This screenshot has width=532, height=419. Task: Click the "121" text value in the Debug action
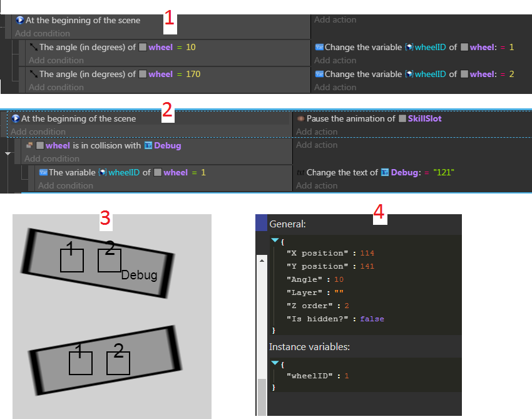pos(444,172)
